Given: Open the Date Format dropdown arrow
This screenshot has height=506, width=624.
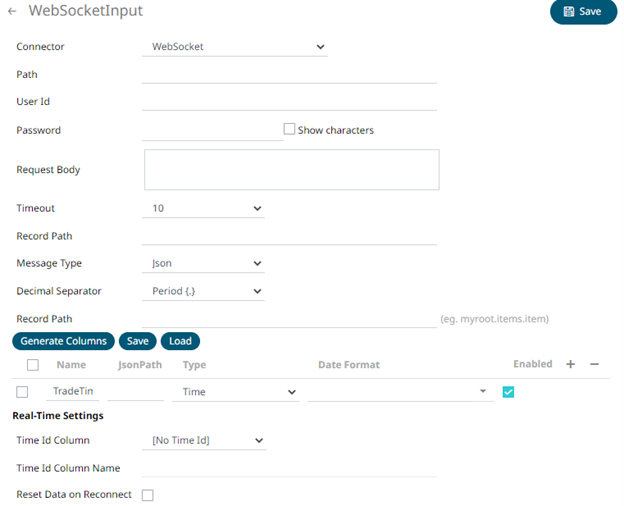Looking at the screenshot, I should tap(483, 392).
